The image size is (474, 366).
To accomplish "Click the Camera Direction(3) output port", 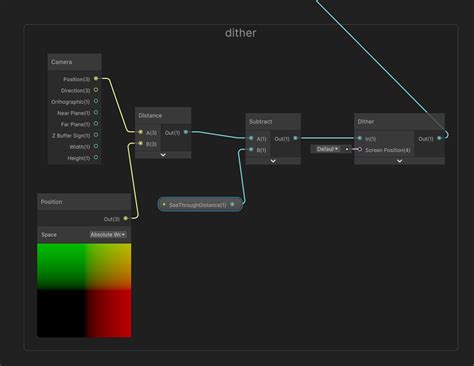I will coord(96,90).
